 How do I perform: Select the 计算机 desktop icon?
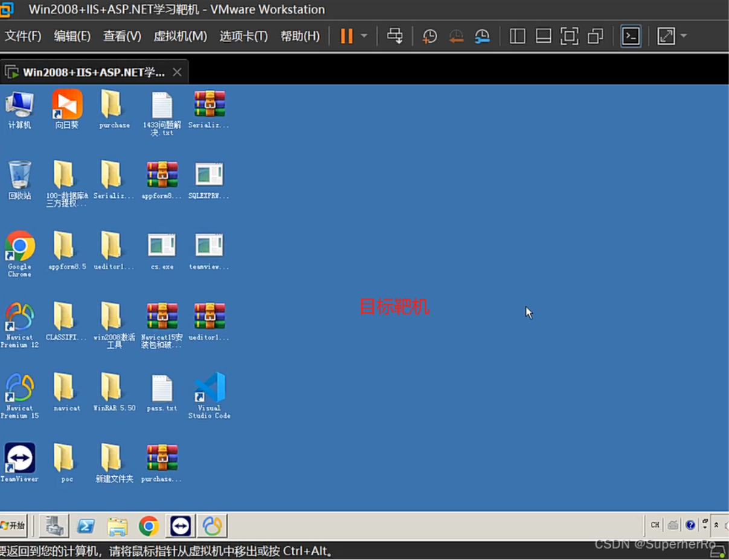pos(19,110)
